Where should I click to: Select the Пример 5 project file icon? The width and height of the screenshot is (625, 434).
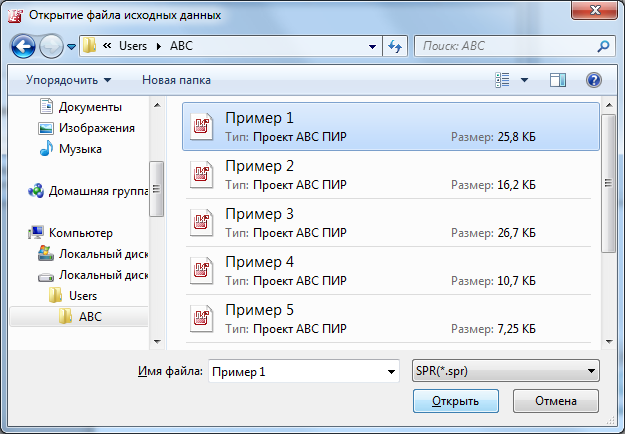pos(201,319)
